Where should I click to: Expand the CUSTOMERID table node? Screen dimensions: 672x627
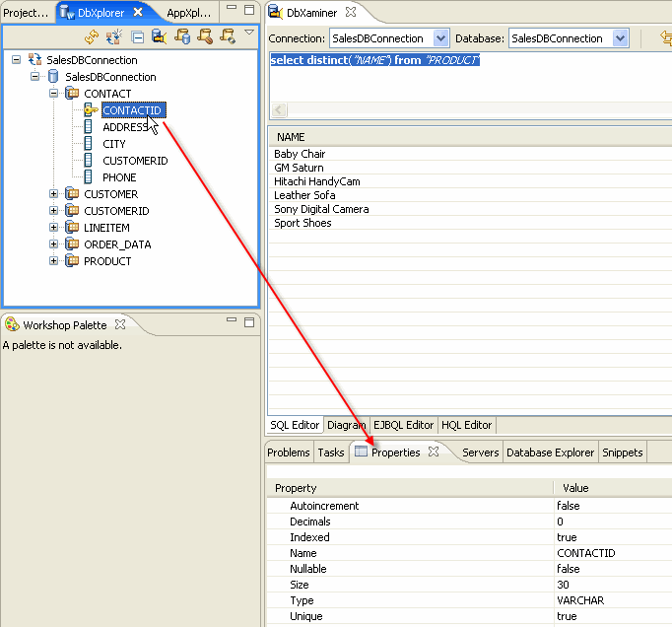point(53,211)
